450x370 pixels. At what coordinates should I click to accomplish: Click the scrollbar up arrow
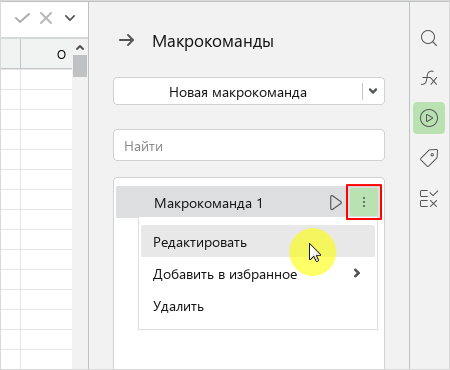pyautogui.click(x=80, y=48)
